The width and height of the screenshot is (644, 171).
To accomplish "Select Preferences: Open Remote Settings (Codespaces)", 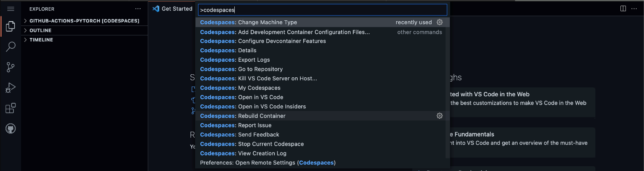I will 322,163.
